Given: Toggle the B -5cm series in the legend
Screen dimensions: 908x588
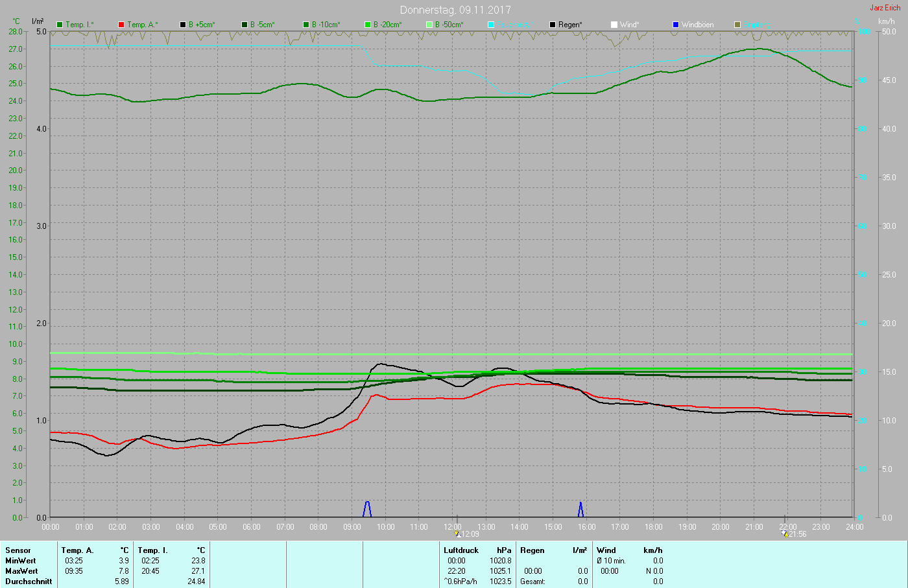Looking at the screenshot, I should pyautogui.click(x=258, y=25).
